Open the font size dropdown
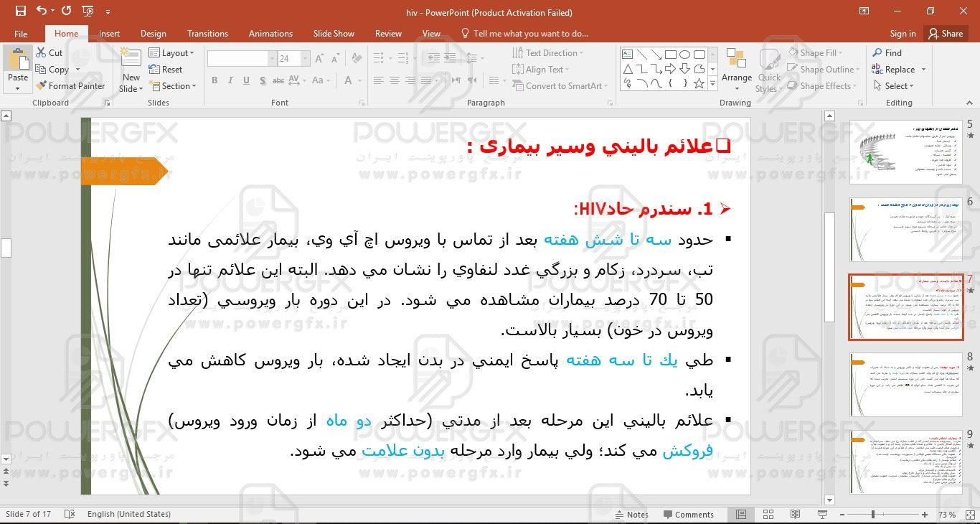Image resolution: width=980 pixels, height=524 pixels. [306, 59]
